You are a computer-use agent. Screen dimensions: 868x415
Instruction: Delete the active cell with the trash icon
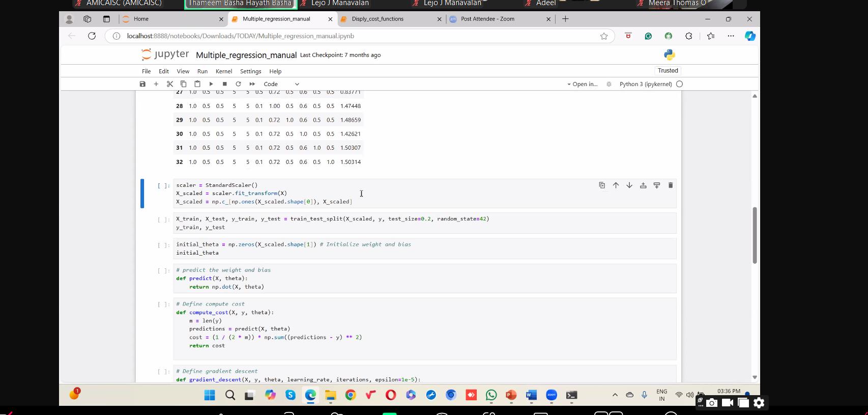[671, 185]
